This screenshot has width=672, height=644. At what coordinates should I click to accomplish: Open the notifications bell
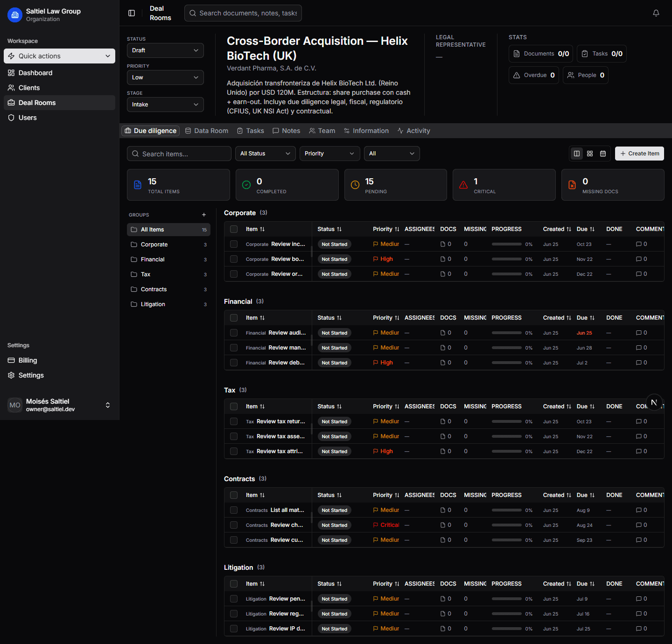click(656, 13)
